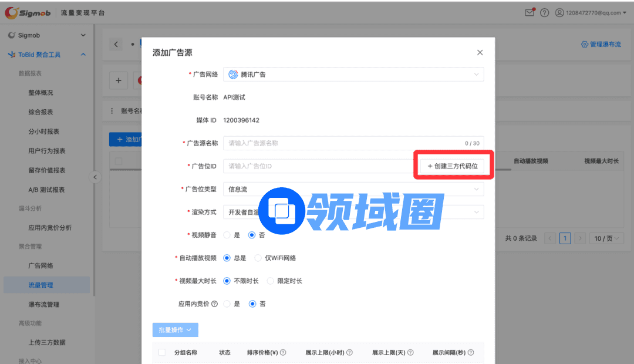This screenshot has width=634, height=364.
Task: Go to 整体概况 in the sidebar
Action: 41,93
